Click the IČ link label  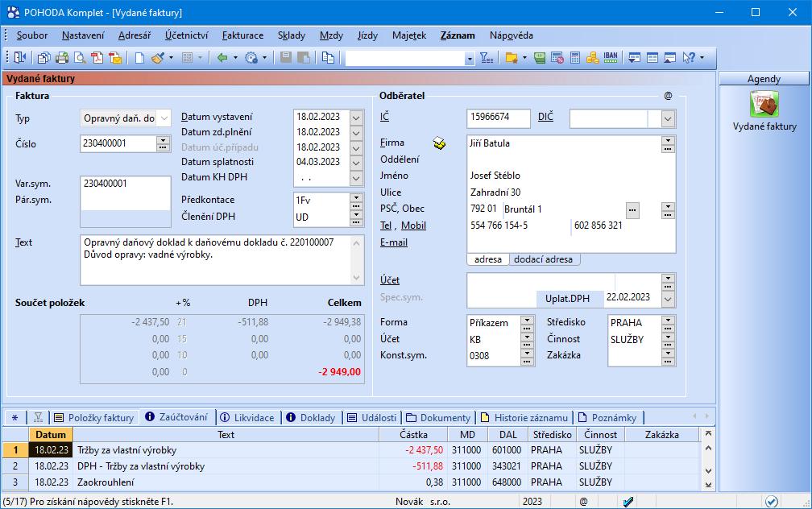click(384, 117)
